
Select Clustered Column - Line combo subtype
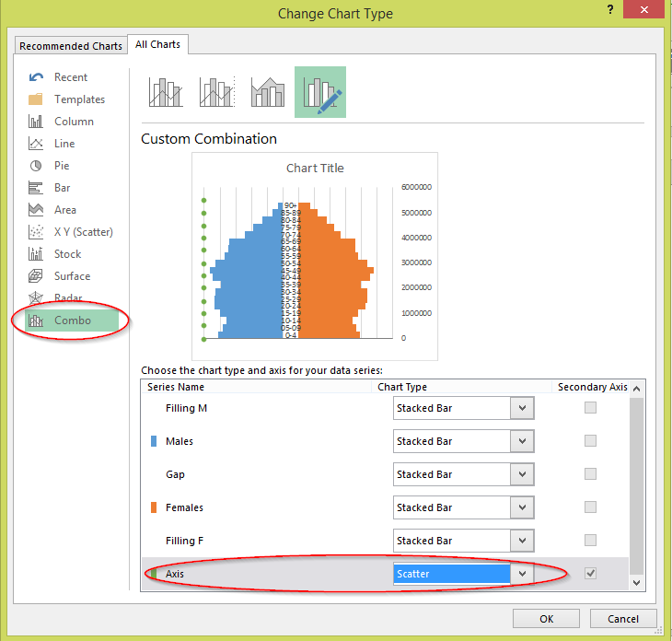click(x=166, y=92)
